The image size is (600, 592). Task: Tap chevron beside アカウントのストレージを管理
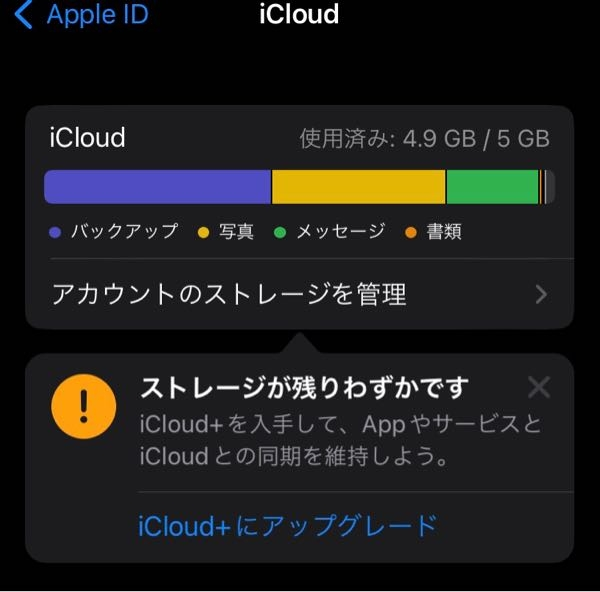click(541, 294)
